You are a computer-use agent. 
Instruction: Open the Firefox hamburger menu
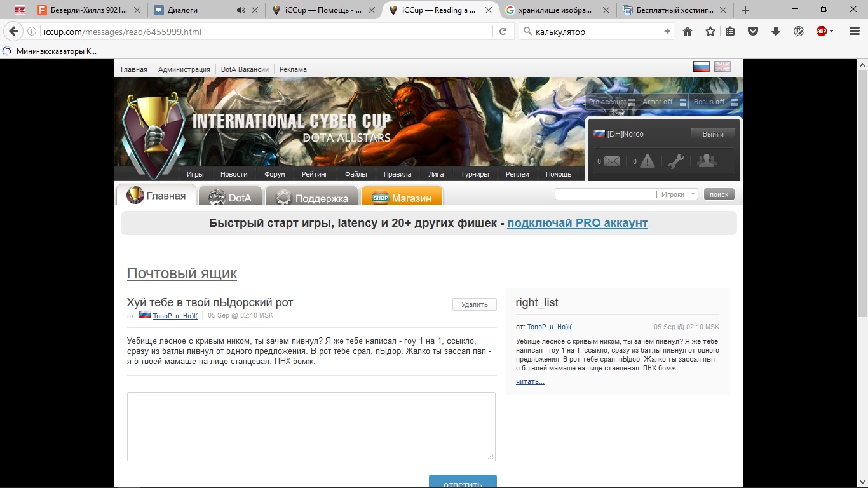point(854,31)
